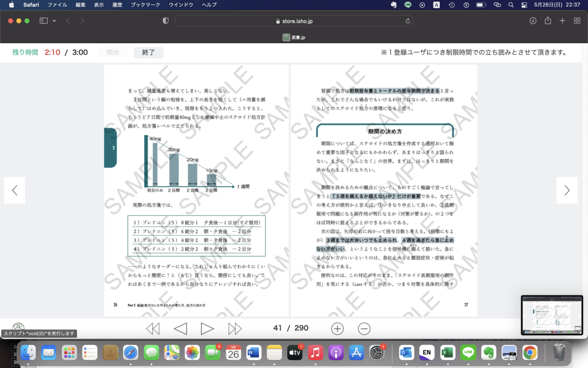Open the screenshot preview thumbnail

click(x=551, y=315)
